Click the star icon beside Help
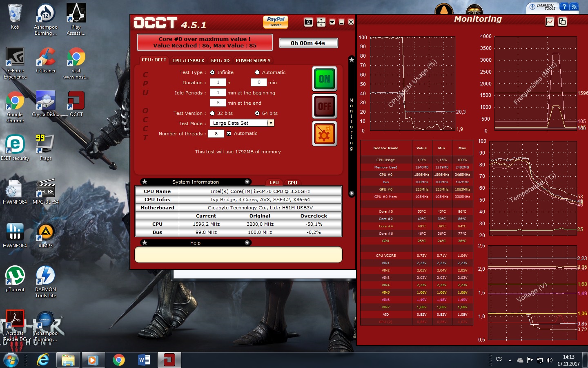Viewport: 588px width, 368px height. pyautogui.click(x=145, y=242)
